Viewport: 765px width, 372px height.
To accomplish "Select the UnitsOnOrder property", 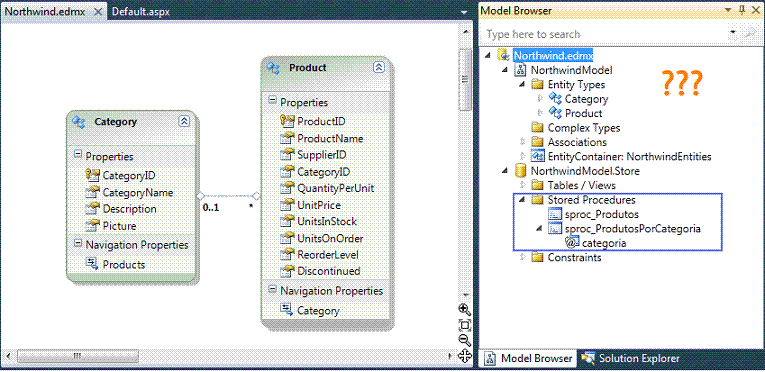I will click(322, 238).
